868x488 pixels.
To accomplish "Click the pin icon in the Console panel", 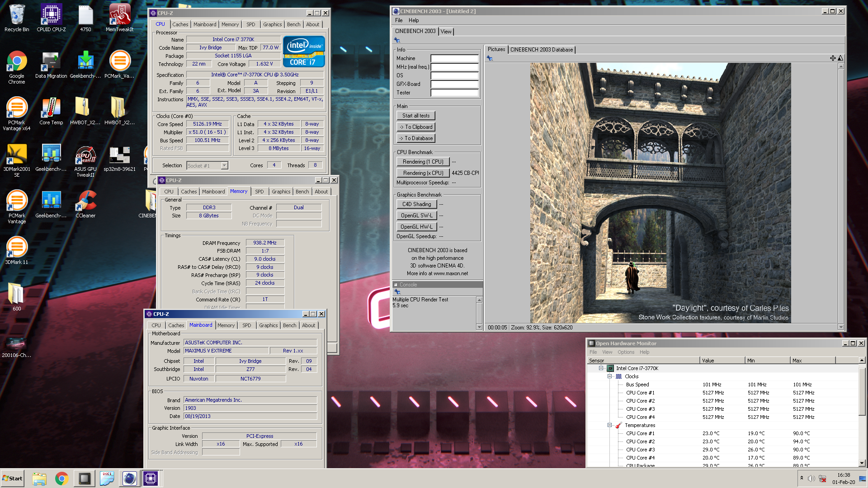I will pyautogui.click(x=398, y=292).
